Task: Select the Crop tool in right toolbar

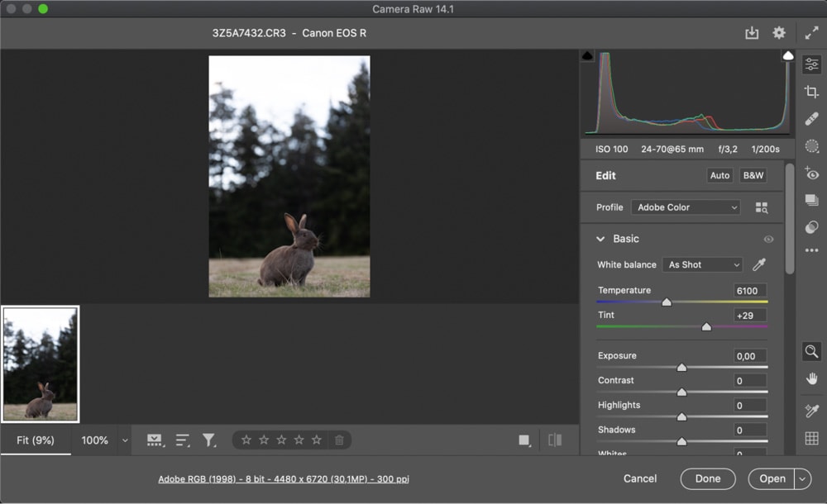Action: tap(811, 92)
